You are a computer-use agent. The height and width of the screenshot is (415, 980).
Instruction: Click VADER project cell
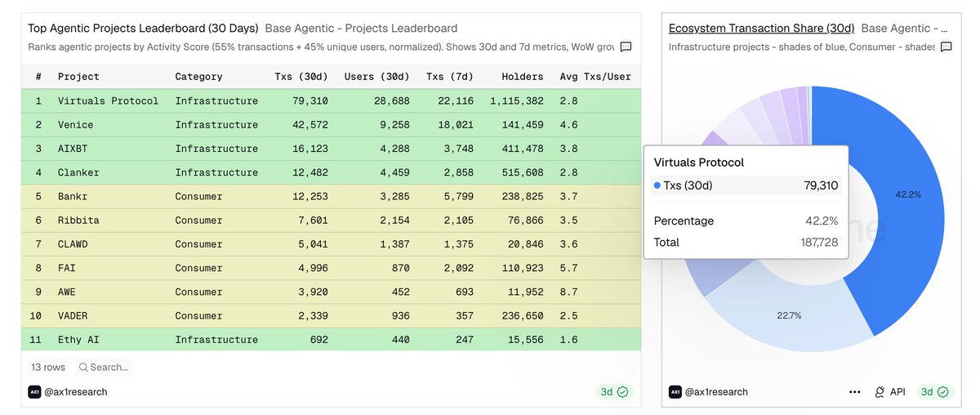(x=72, y=315)
